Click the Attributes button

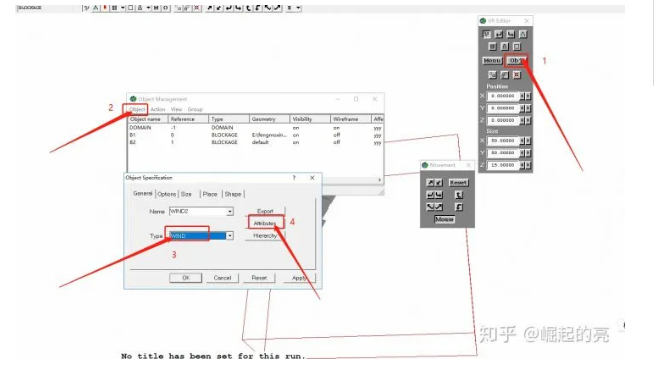pyautogui.click(x=265, y=224)
